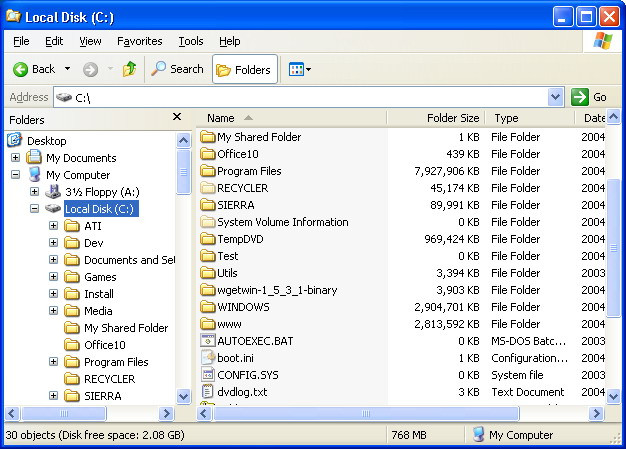The height and width of the screenshot is (449, 626).
Task: Open the Views dropdown button
Action: pyautogui.click(x=300, y=69)
